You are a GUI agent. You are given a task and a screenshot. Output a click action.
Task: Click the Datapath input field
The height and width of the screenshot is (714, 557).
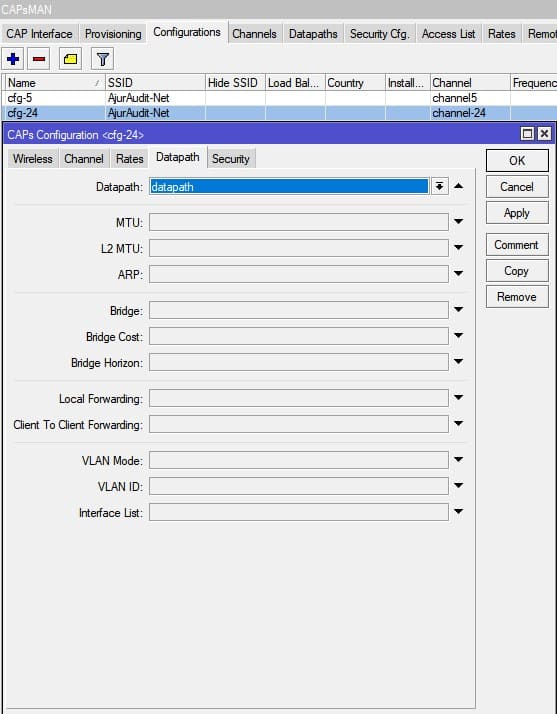(290, 186)
